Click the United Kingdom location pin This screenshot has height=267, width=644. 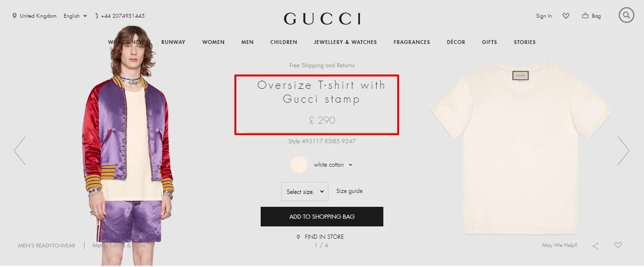pos(15,16)
